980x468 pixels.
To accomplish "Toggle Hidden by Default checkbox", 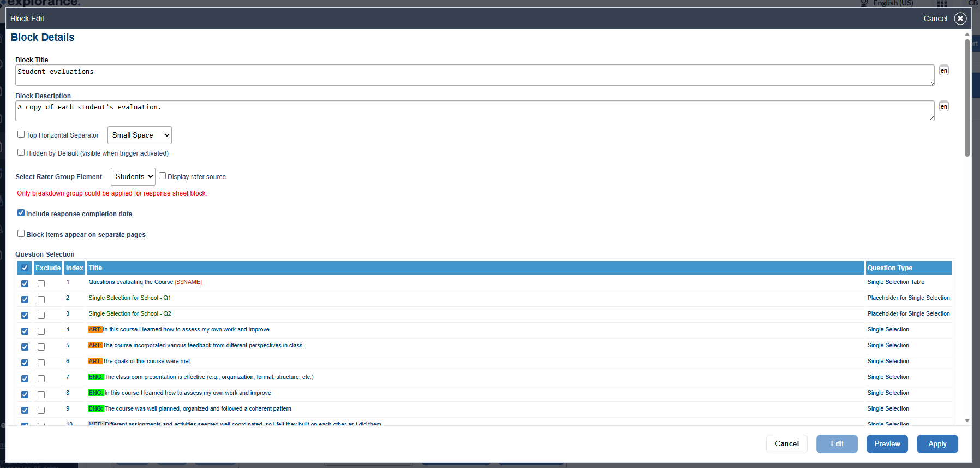I will [x=21, y=152].
